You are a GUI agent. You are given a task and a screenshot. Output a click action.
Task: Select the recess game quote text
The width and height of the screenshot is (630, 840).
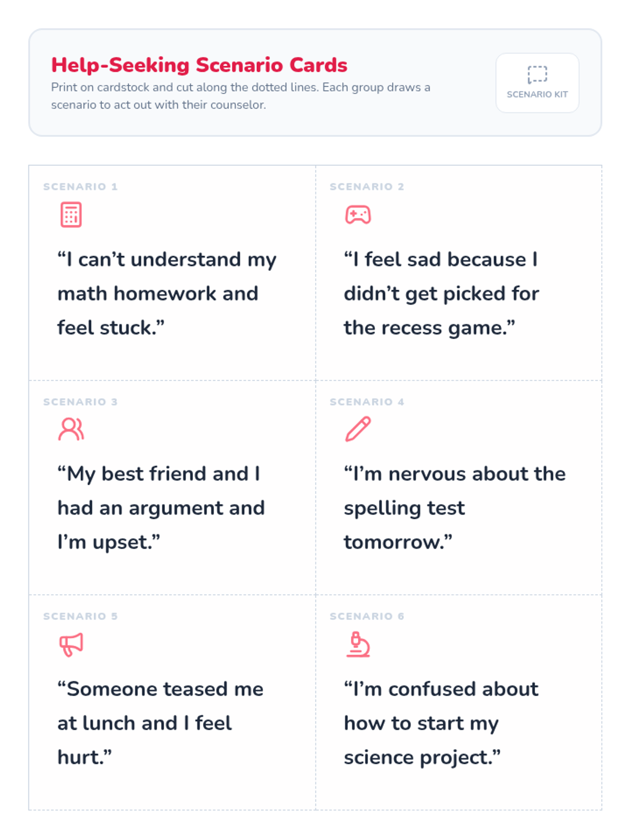pyautogui.click(x=441, y=293)
